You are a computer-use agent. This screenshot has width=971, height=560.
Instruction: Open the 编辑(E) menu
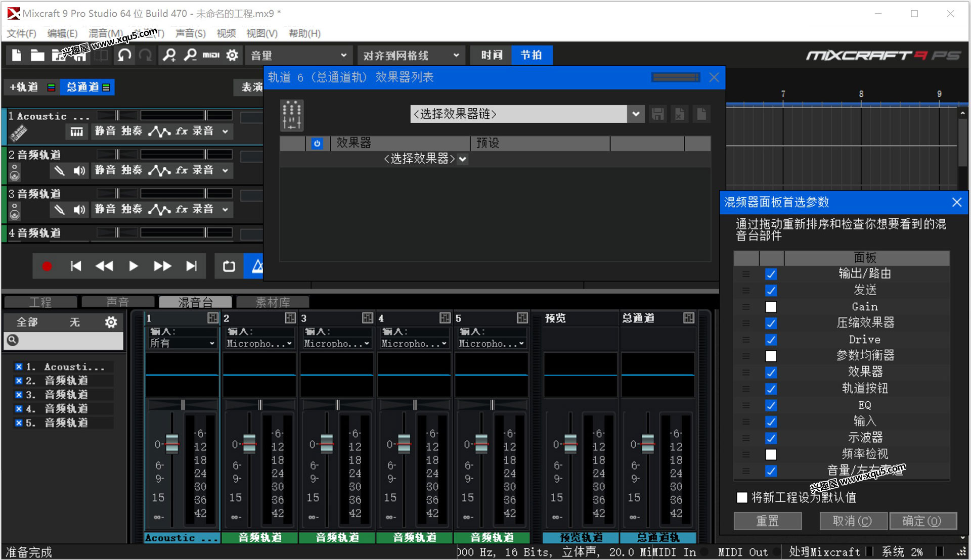pyautogui.click(x=62, y=33)
